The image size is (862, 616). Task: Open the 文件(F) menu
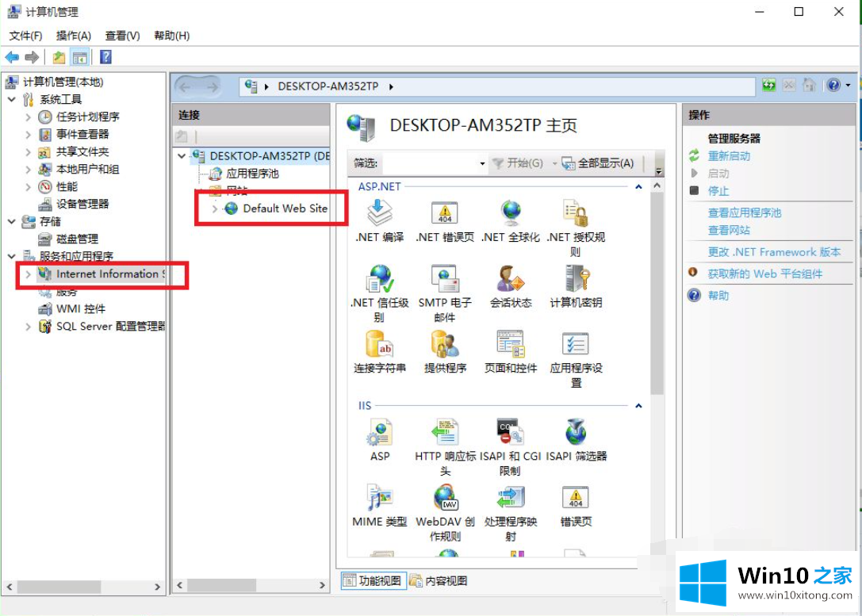tap(26, 36)
